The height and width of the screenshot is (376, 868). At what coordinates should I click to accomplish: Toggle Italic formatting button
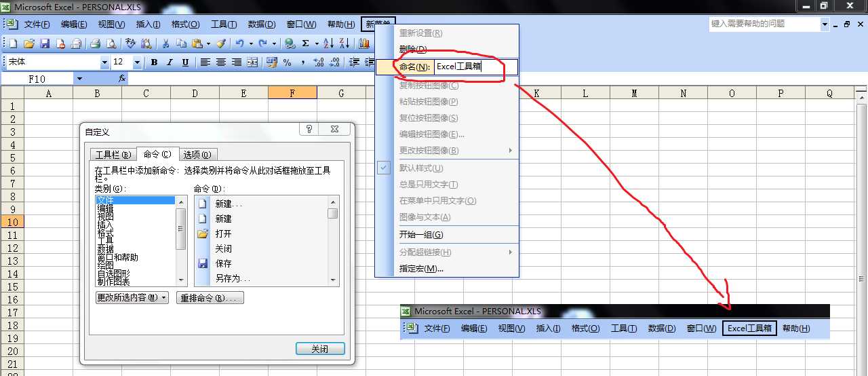click(170, 62)
